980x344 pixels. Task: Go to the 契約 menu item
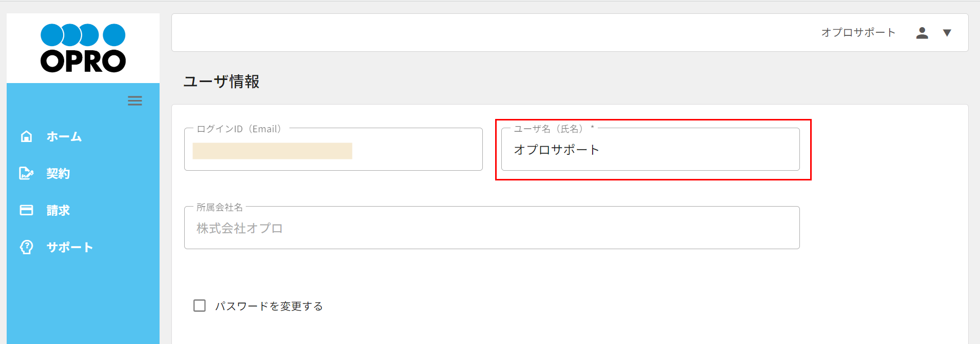[58, 174]
